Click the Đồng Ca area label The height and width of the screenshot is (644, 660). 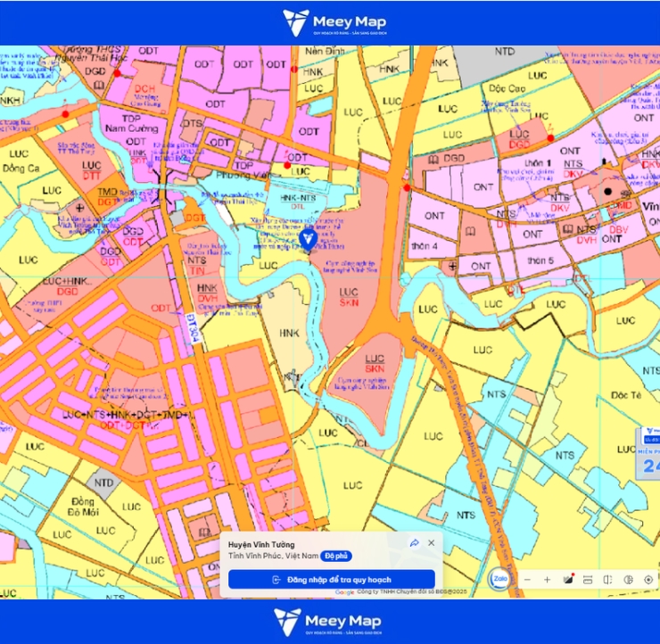[21, 169]
